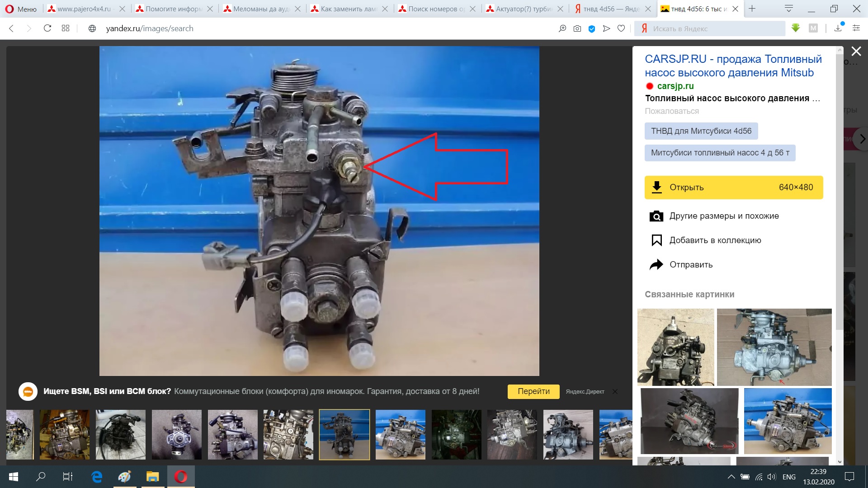This screenshot has width=868, height=488.
Task: Select the ТНВД для Митсубиси 4d56 tag
Action: tap(701, 131)
